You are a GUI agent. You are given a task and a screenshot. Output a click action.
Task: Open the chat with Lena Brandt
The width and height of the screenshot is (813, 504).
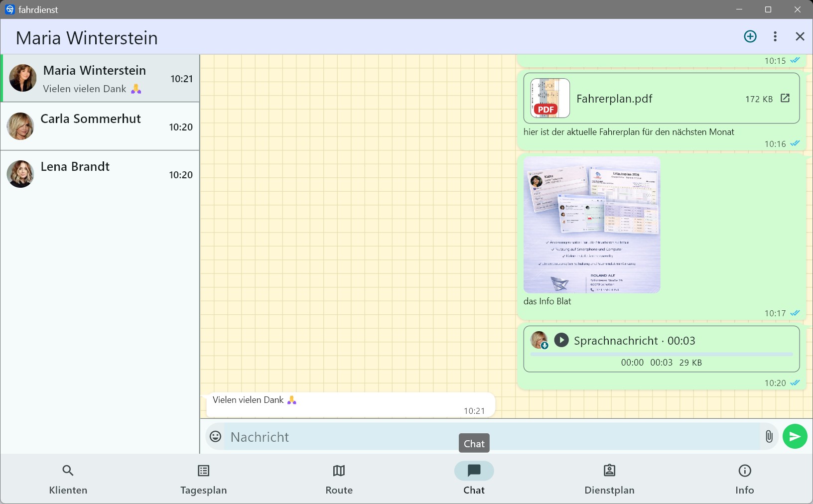[100, 174]
